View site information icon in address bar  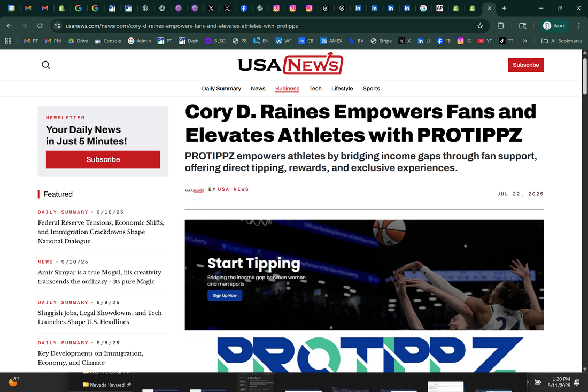pyautogui.click(x=58, y=26)
